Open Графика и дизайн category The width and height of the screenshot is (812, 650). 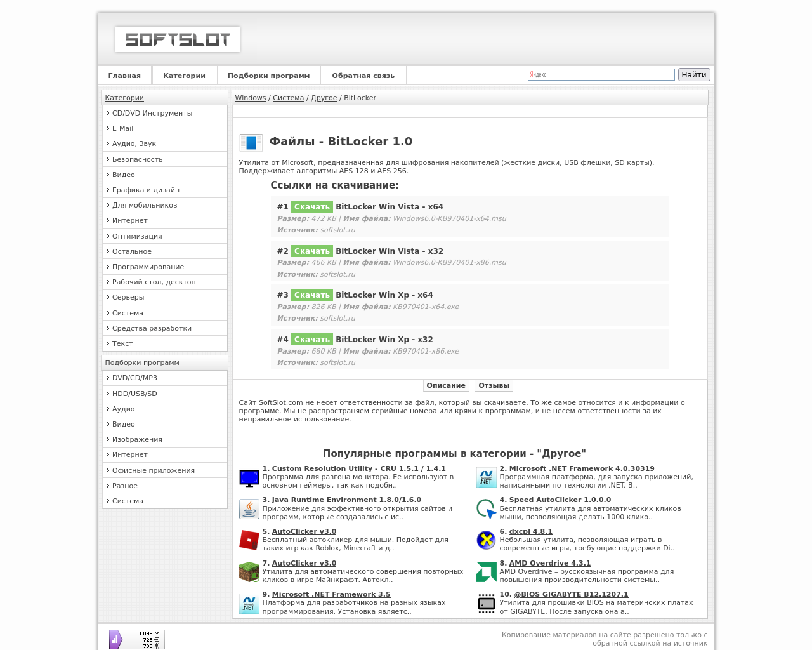(165, 190)
